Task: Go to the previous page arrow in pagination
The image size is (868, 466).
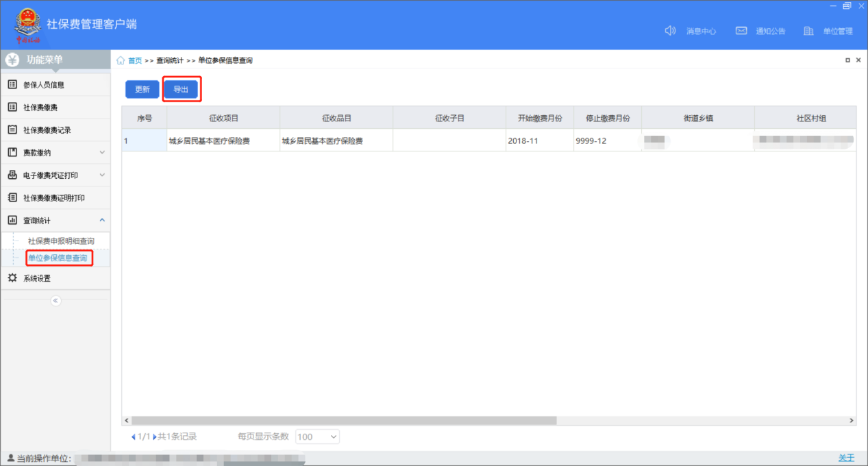Action: coord(133,437)
